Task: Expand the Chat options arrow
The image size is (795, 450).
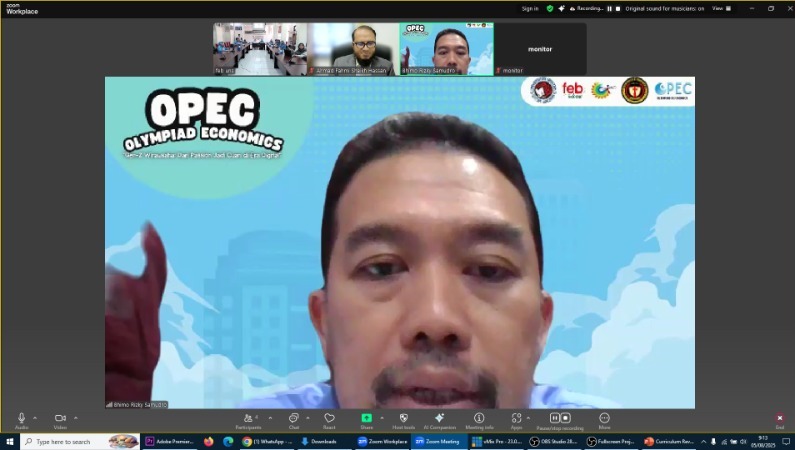Action: (x=307, y=418)
